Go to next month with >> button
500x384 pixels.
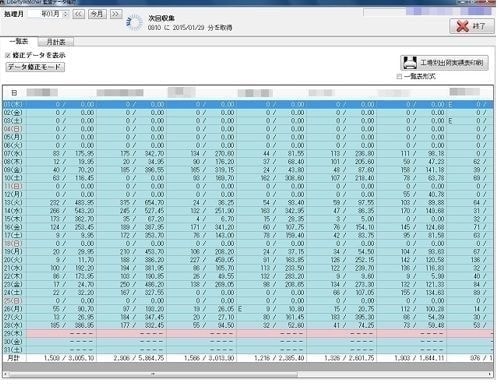[x=116, y=14]
